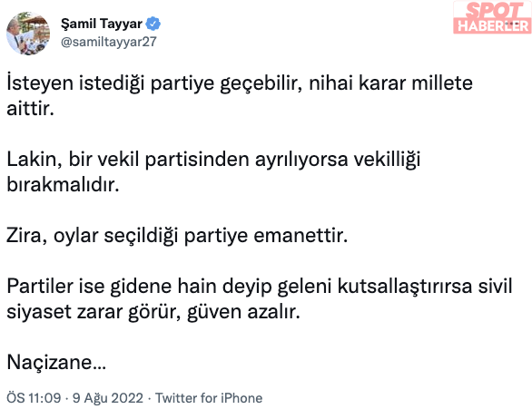
Task: Open the tweet's three-dot more menu
Action: coord(512,24)
